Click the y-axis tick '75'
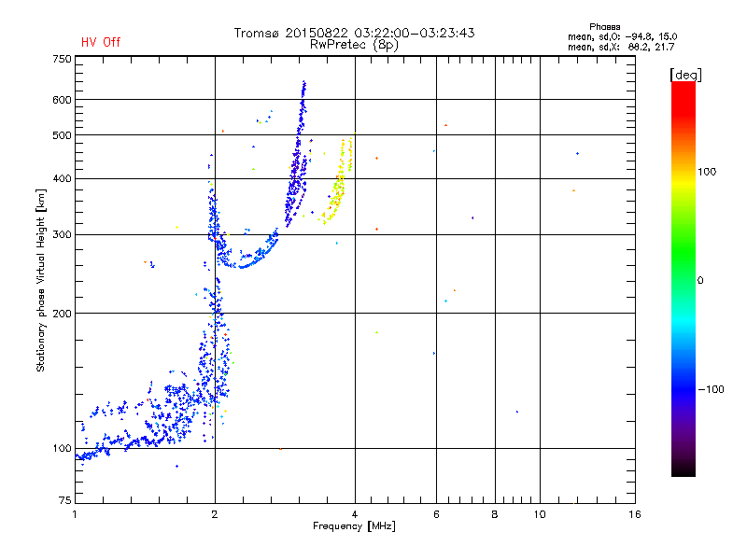Screen dimensions: 747x560 pyautogui.click(x=65, y=500)
